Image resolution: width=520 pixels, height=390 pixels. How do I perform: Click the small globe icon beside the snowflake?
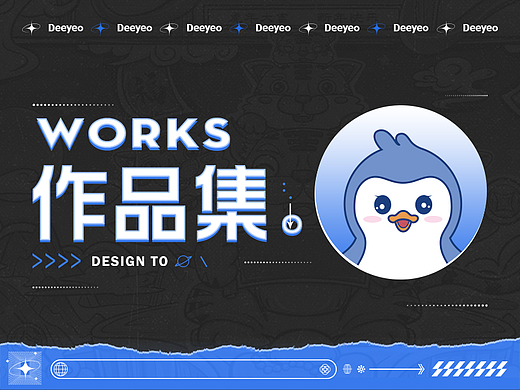coord(347,369)
